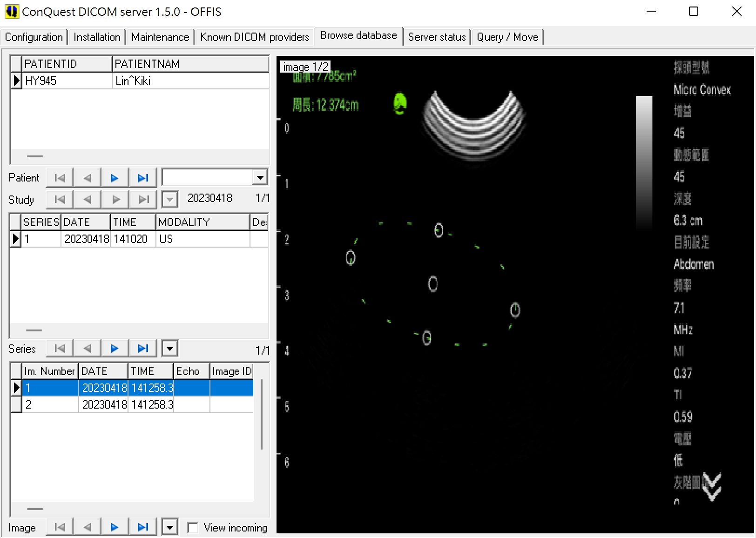Image resolution: width=756 pixels, height=538 pixels.
Task: Switch to the Server status tab
Action: [x=437, y=37]
